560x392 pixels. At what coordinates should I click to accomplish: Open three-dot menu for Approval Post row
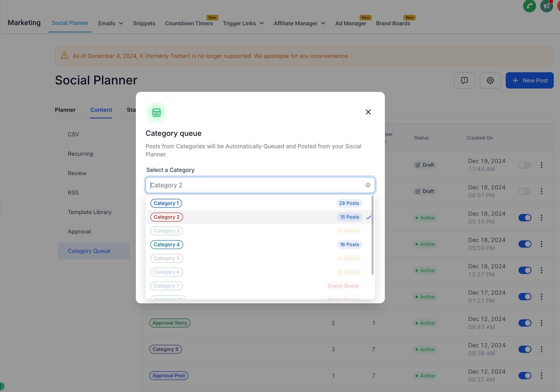[x=541, y=376]
